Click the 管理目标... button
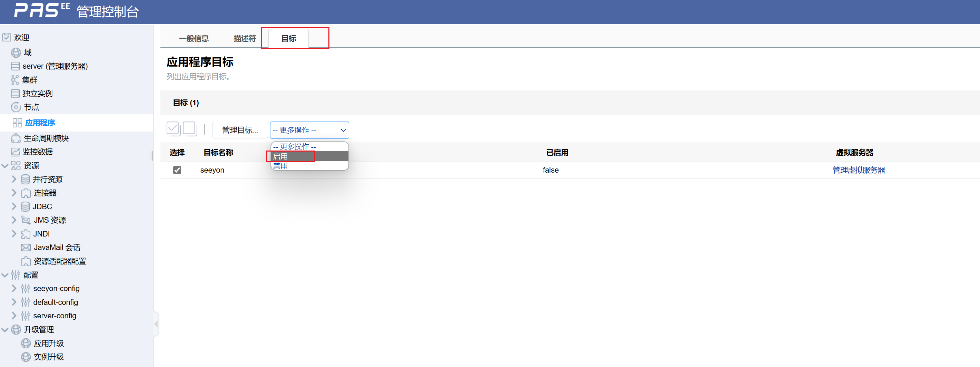This screenshot has width=980, height=367. tap(240, 130)
